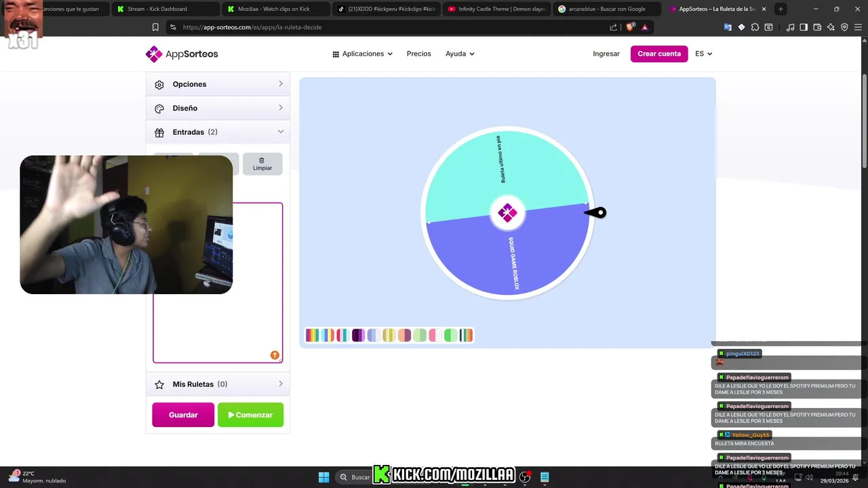This screenshot has height=488, width=868.
Task: Click the gift icon next to Entradas
Action: 159,133
